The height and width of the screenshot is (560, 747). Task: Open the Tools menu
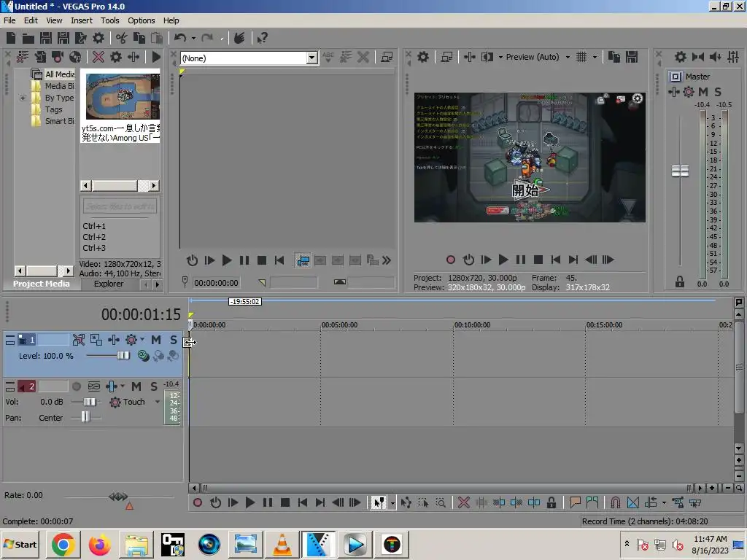point(109,20)
